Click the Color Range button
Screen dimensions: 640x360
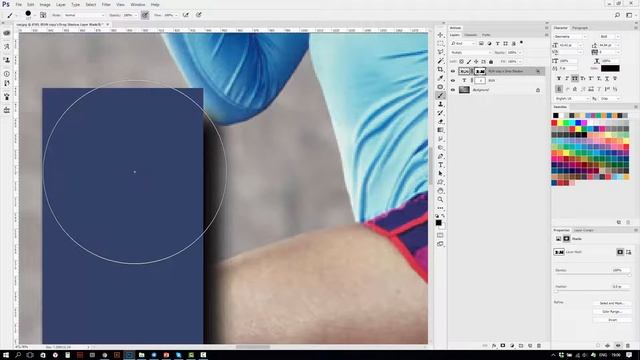click(x=612, y=311)
